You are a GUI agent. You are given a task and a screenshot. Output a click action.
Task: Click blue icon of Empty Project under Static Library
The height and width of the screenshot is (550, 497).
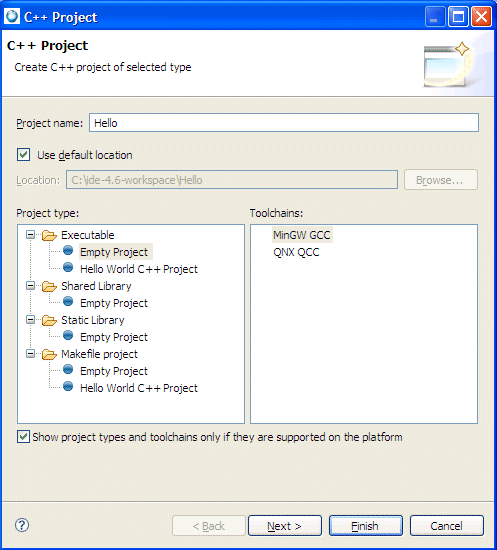pyautogui.click(x=68, y=336)
